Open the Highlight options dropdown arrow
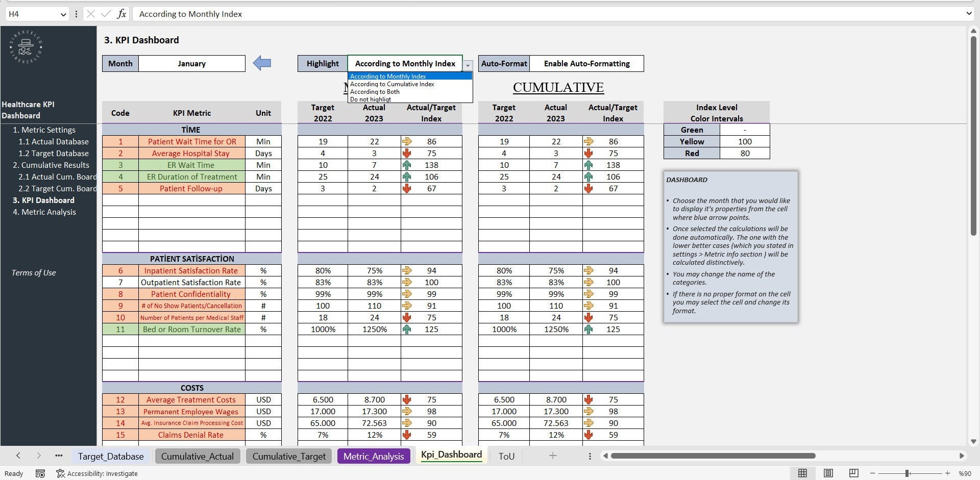The height and width of the screenshot is (480, 980). [468, 65]
